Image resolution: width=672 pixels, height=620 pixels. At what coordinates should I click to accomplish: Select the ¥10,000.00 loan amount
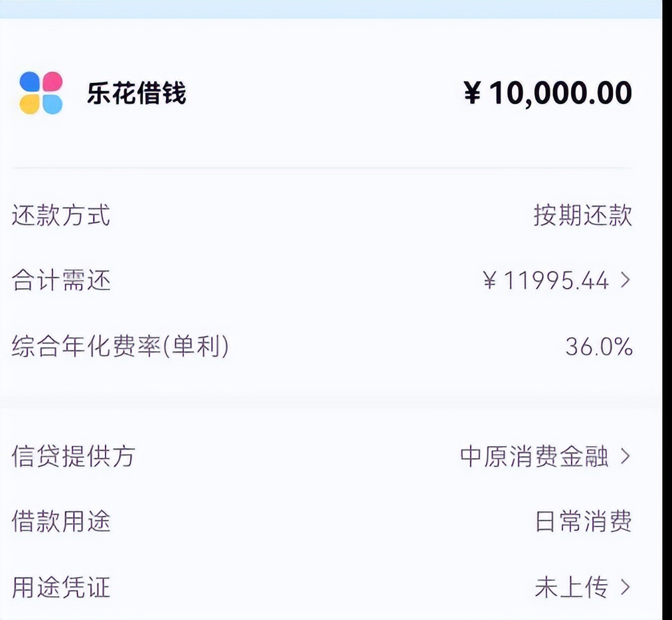(547, 93)
